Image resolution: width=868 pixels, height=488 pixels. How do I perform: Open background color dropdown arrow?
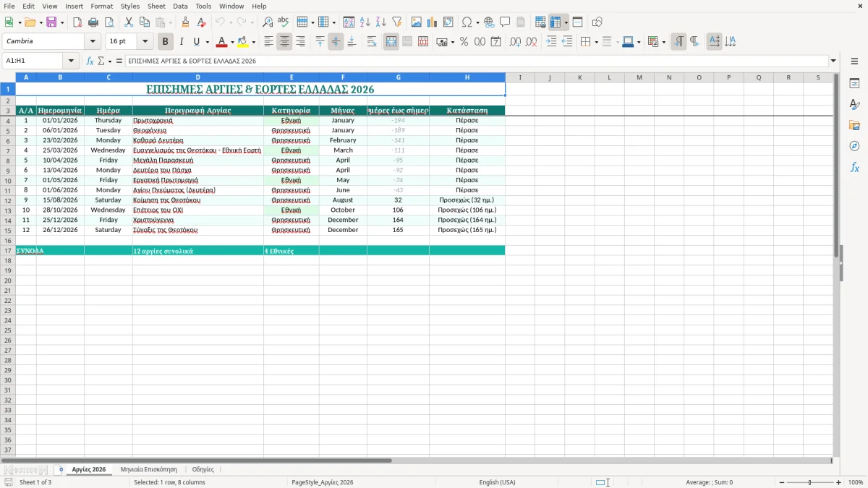(x=253, y=42)
